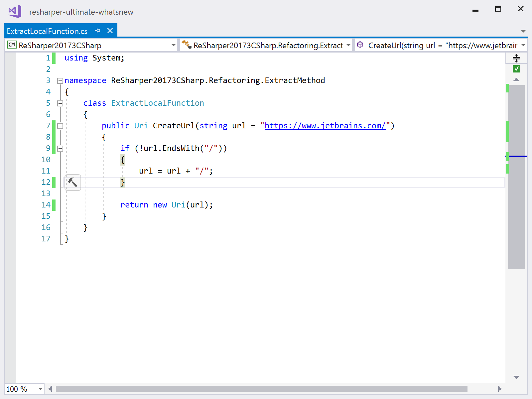
Task: Open the document list chevron right of the tab
Action: click(x=524, y=31)
